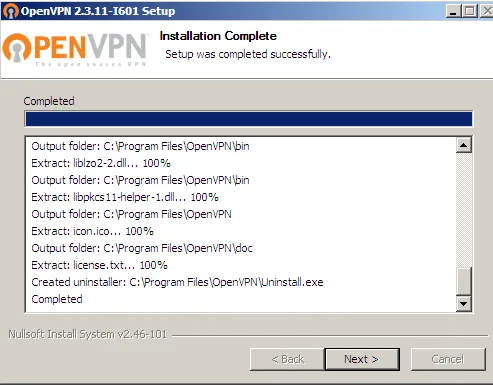
Task: Click the greyed-out Cancel button
Action: coord(448,359)
